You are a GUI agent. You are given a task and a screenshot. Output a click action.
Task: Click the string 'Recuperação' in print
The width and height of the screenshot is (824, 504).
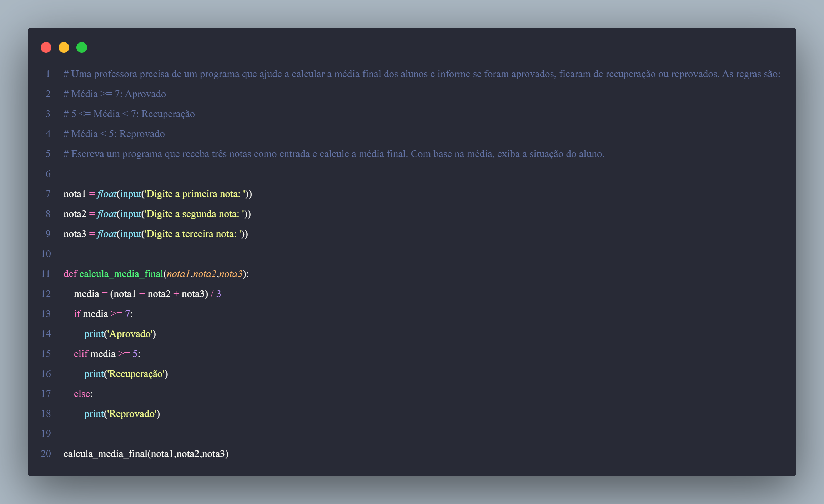coord(136,374)
